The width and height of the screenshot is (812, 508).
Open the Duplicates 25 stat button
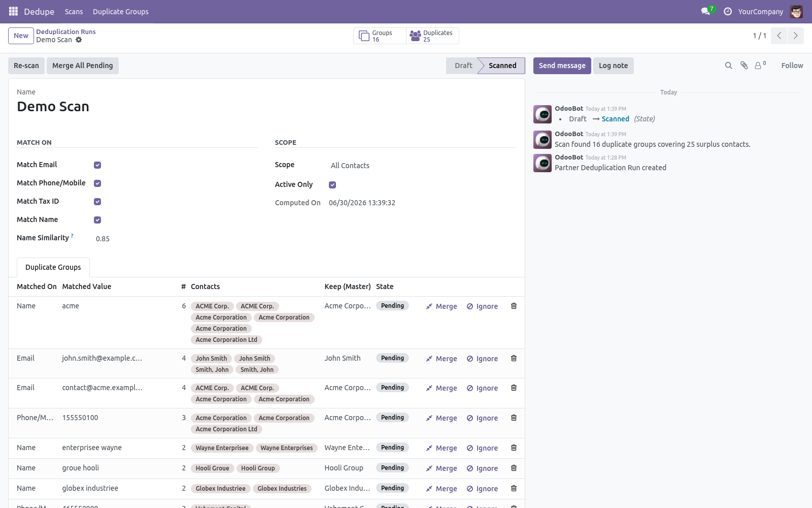432,36
